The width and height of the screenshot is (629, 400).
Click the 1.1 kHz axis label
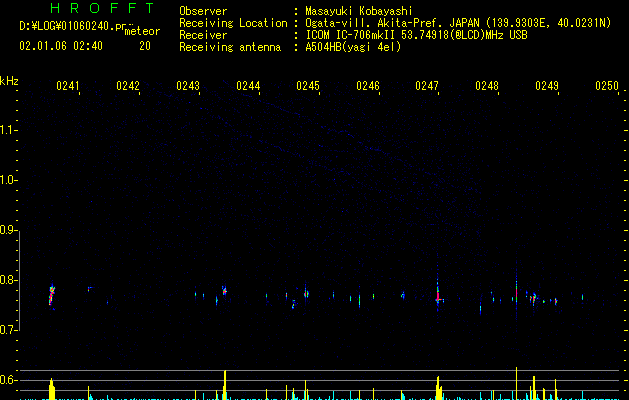pyautogui.click(x=8, y=130)
